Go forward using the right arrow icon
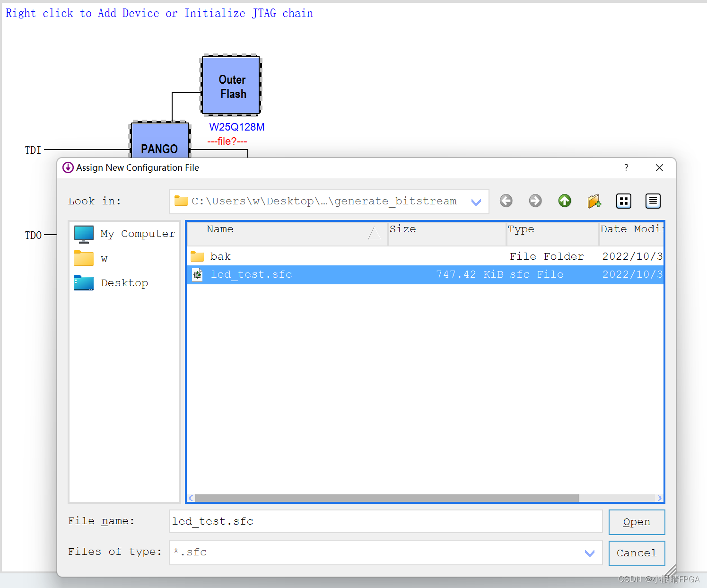The image size is (707, 588). pos(535,201)
